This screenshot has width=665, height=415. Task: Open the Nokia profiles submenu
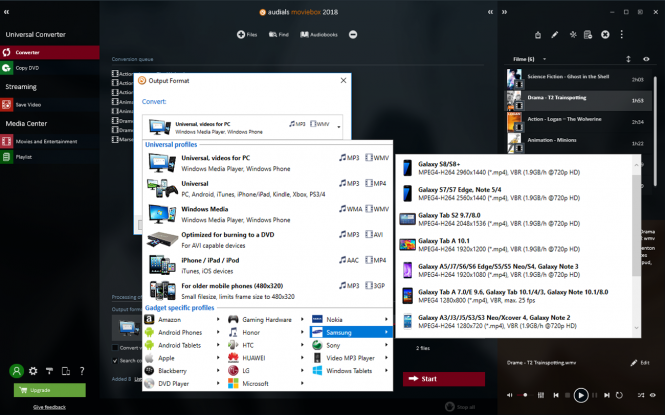pyautogui.click(x=350, y=320)
